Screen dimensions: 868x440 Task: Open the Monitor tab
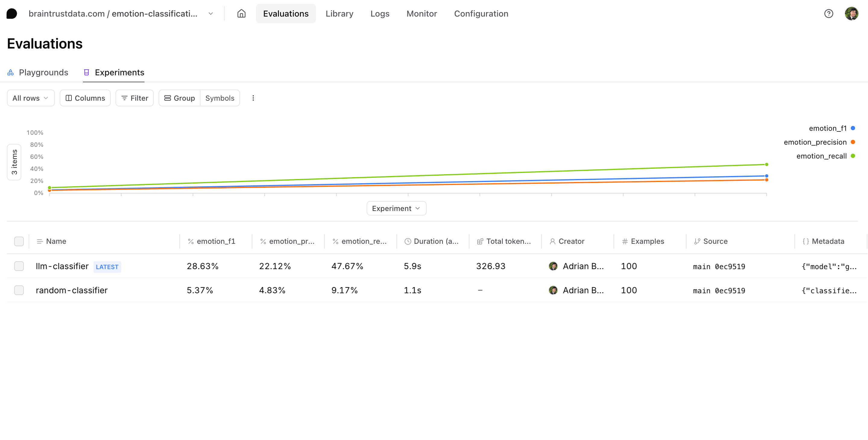(x=421, y=14)
